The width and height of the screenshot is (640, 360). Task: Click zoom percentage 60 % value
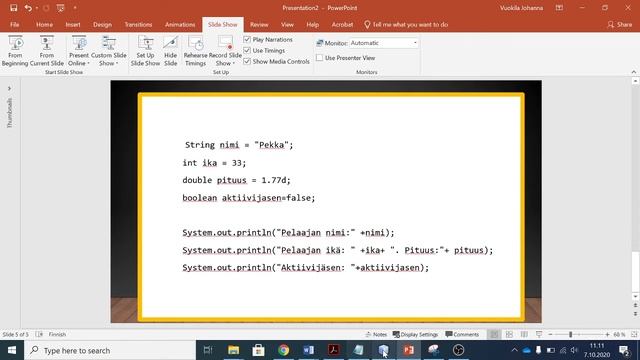tap(619, 334)
